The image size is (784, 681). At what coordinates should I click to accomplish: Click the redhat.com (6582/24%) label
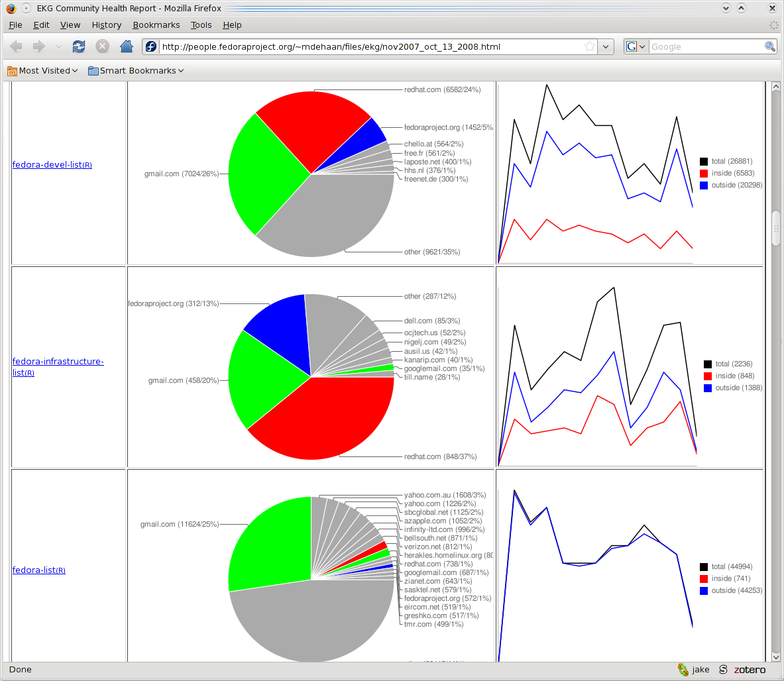[443, 89]
